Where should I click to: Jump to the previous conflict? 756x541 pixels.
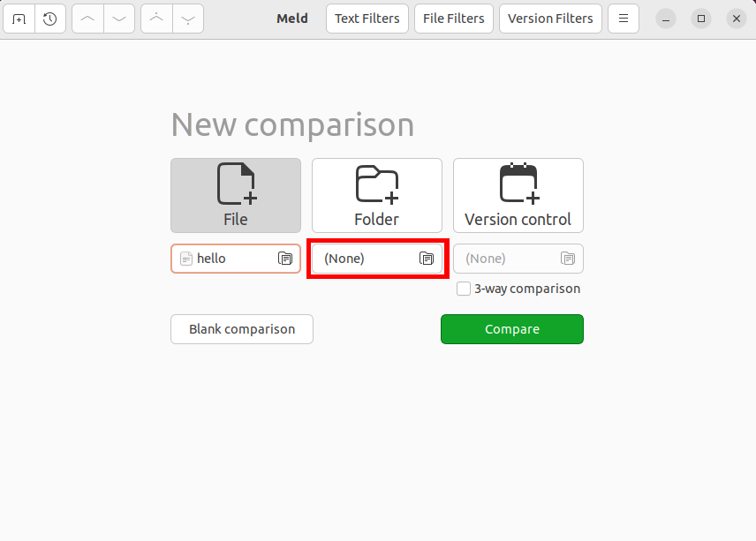pyautogui.click(x=156, y=19)
